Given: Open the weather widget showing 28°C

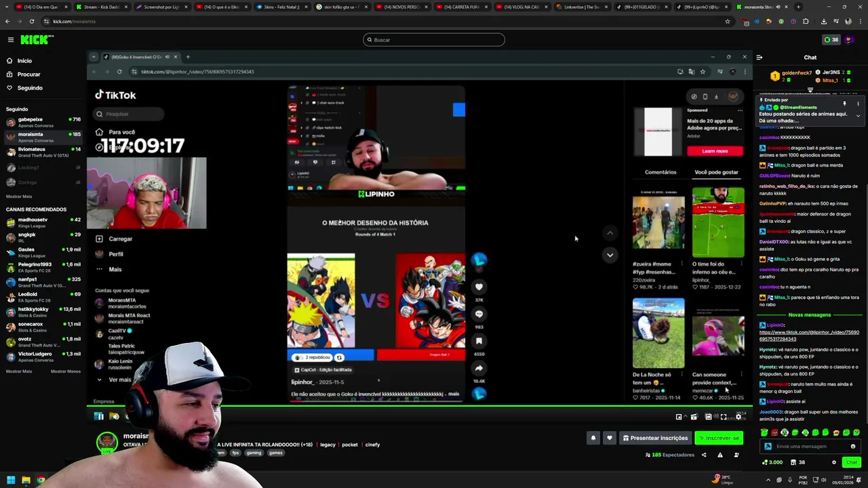Looking at the screenshot, I should [x=723, y=480].
